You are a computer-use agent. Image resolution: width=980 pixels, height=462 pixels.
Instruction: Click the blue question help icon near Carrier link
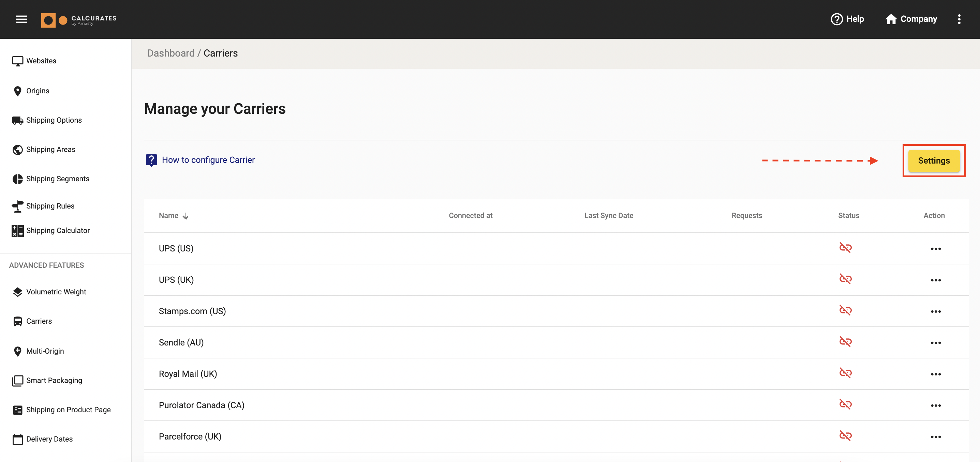tap(151, 160)
